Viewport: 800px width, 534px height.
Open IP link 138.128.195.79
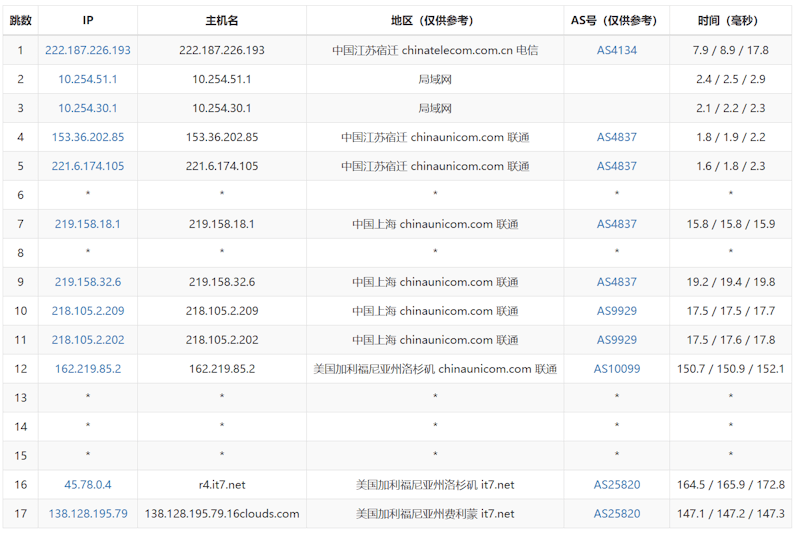click(88, 514)
